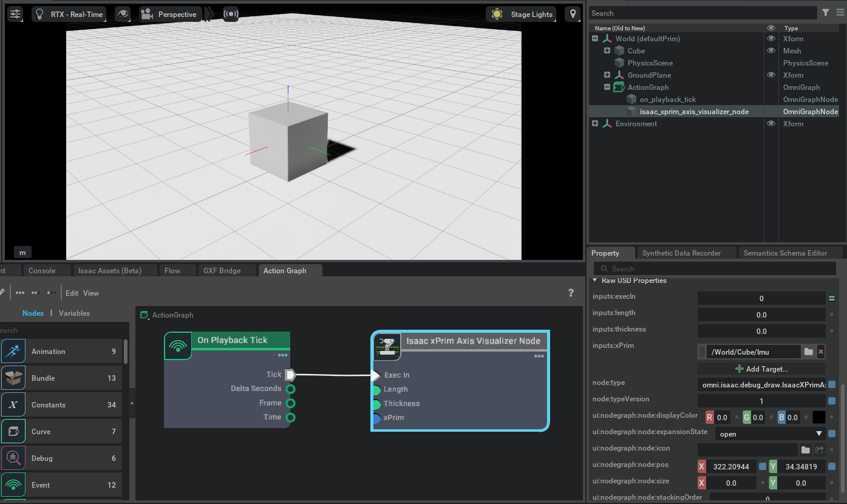
Task: Open viewport settings sliders icon
Action: (15, 14)
